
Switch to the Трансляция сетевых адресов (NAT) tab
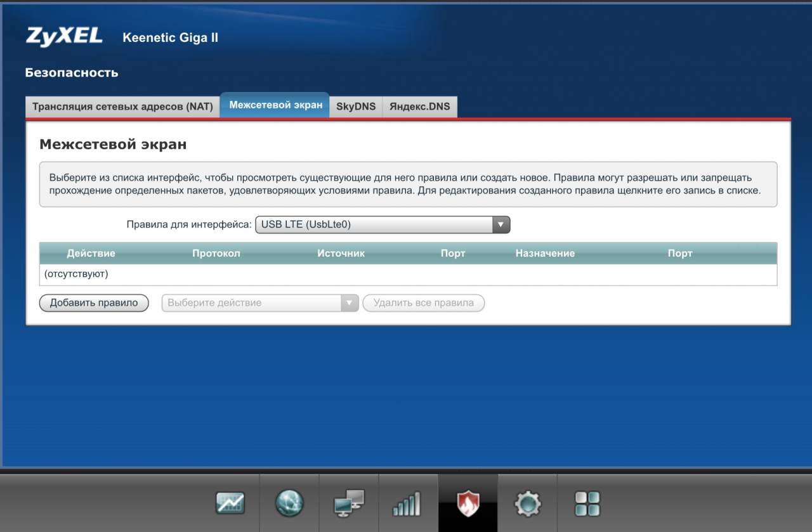pos(122,107)
